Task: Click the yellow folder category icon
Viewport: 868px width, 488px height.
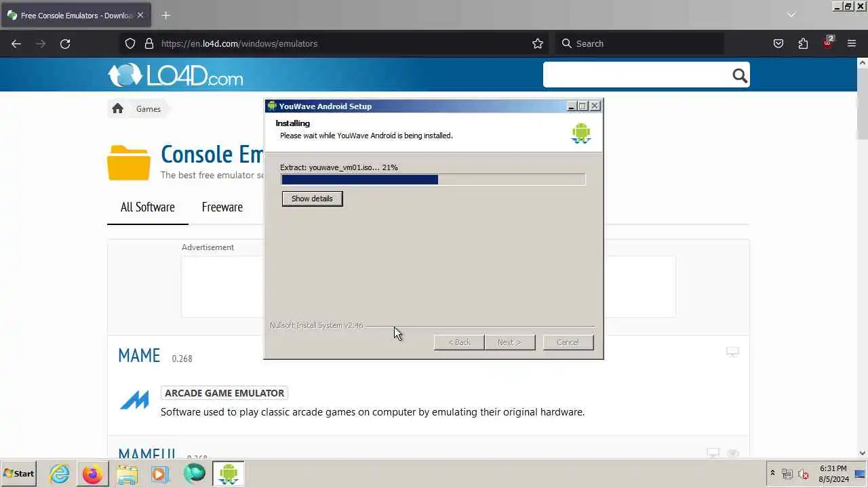Action: [x=129, y=163]
